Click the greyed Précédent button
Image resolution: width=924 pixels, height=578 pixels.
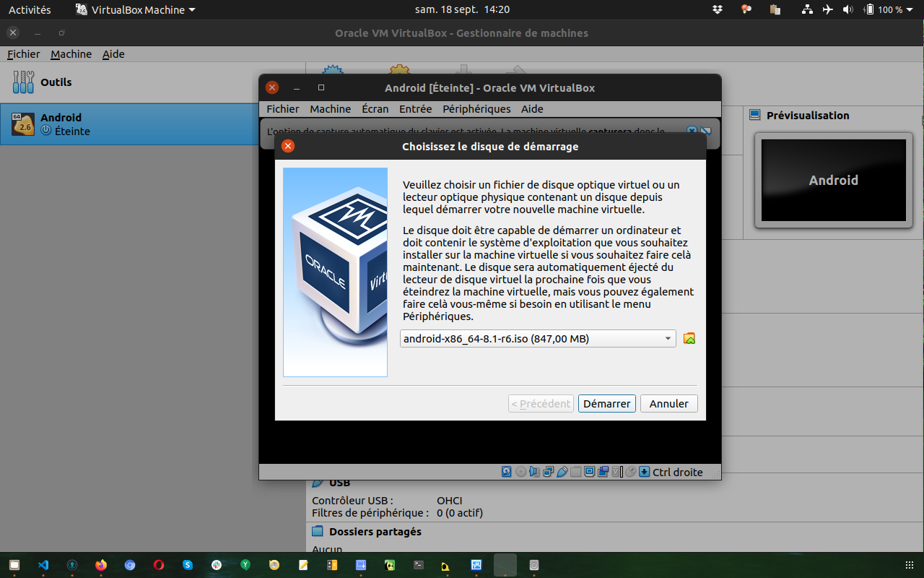click(541, 403)
